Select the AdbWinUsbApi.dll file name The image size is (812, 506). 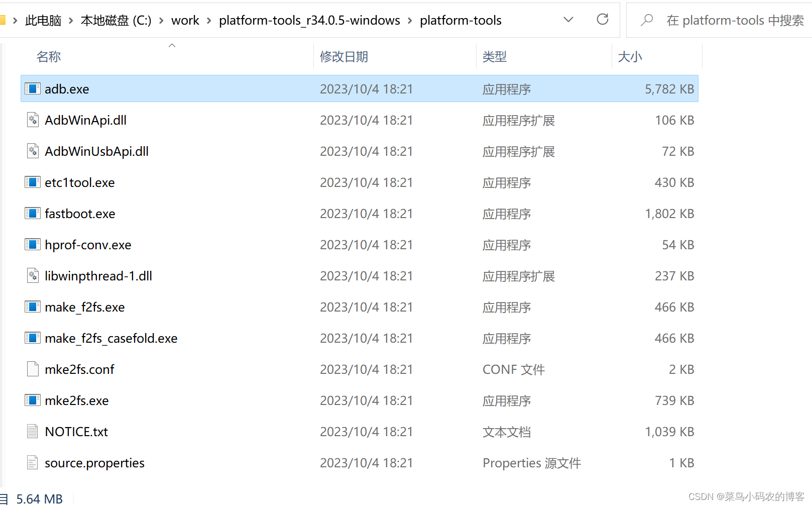96,151
